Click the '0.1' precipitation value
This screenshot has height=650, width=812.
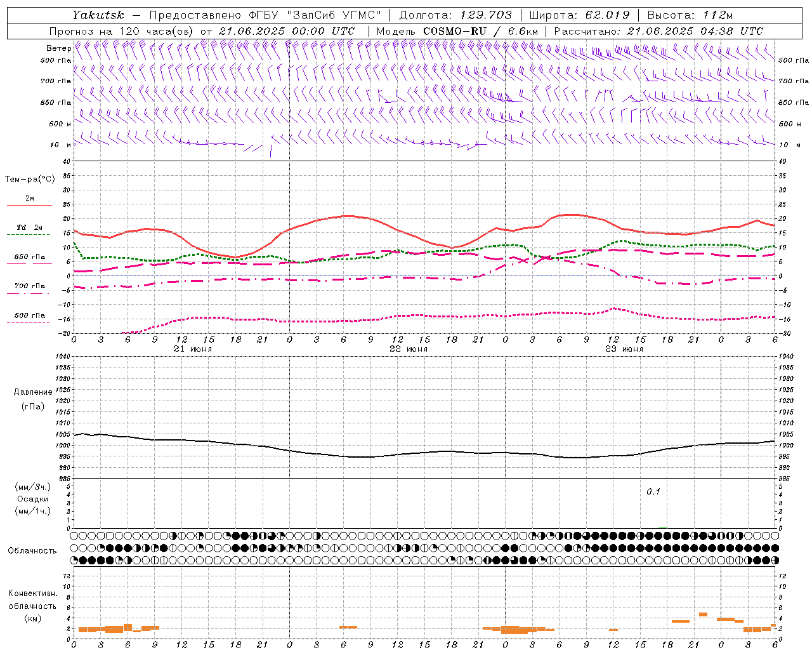[x=653, y=492]
